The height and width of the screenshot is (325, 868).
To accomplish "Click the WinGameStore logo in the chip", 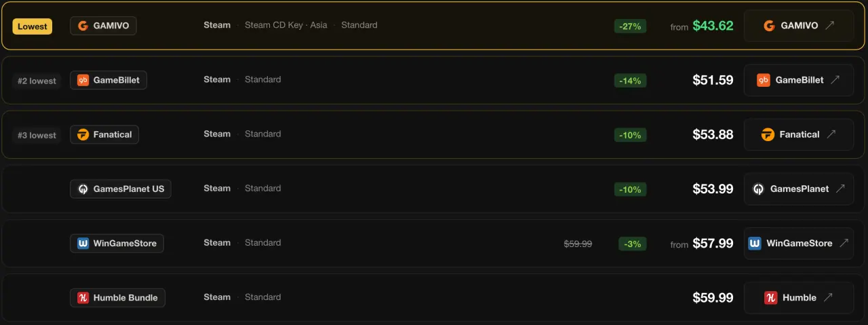I will click(x=83, y=244).
